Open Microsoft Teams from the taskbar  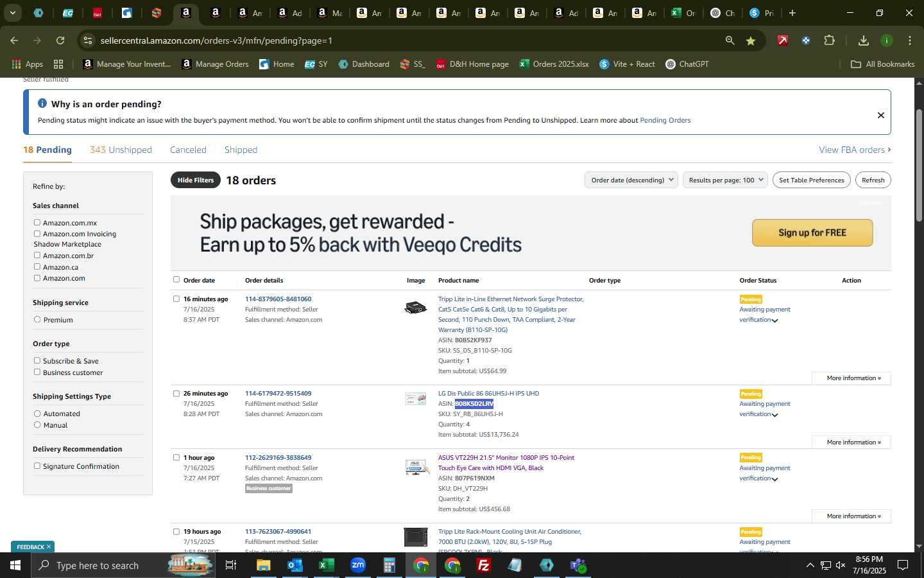(x=578, y=565)
